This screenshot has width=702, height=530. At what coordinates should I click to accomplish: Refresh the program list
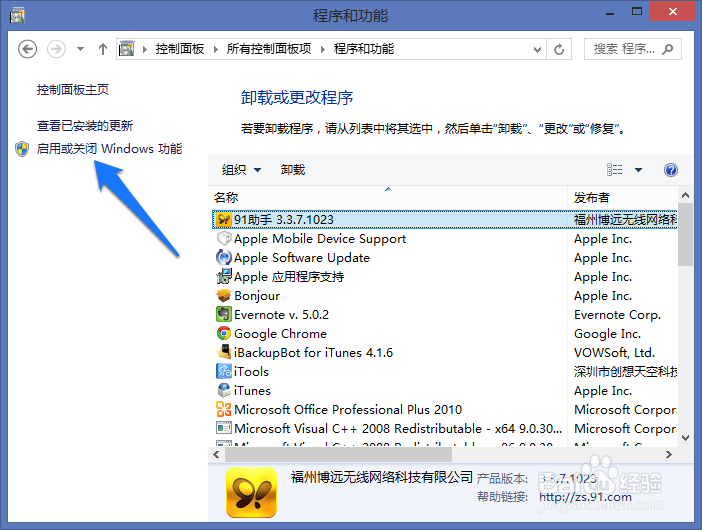(x=559, y=49)
